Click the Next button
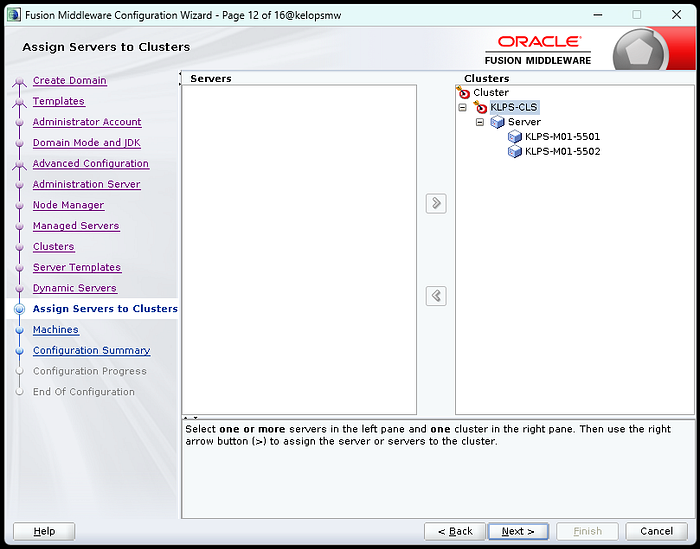 (518, 531)
